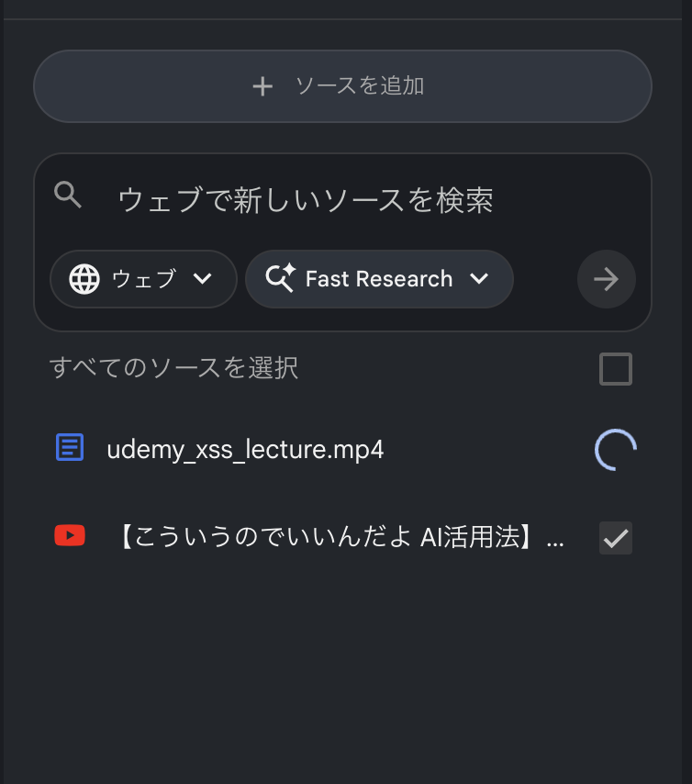
Task: Expand the ウェブ dropdown chevron
Action: pos(203,279)
